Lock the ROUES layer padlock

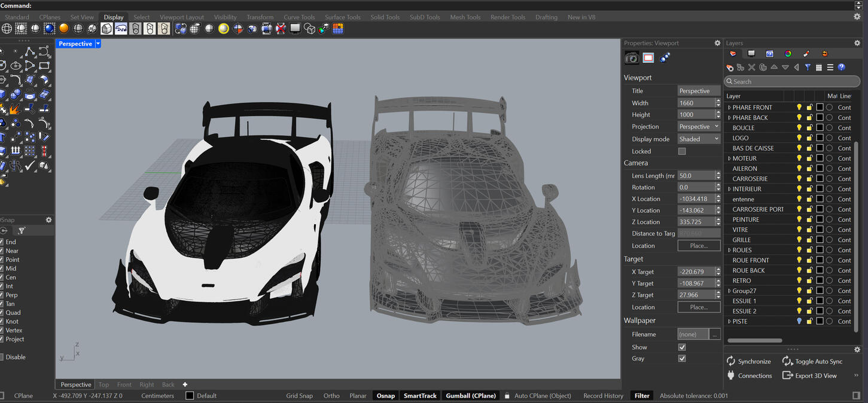pyautogui.click(x=809, y=250)
